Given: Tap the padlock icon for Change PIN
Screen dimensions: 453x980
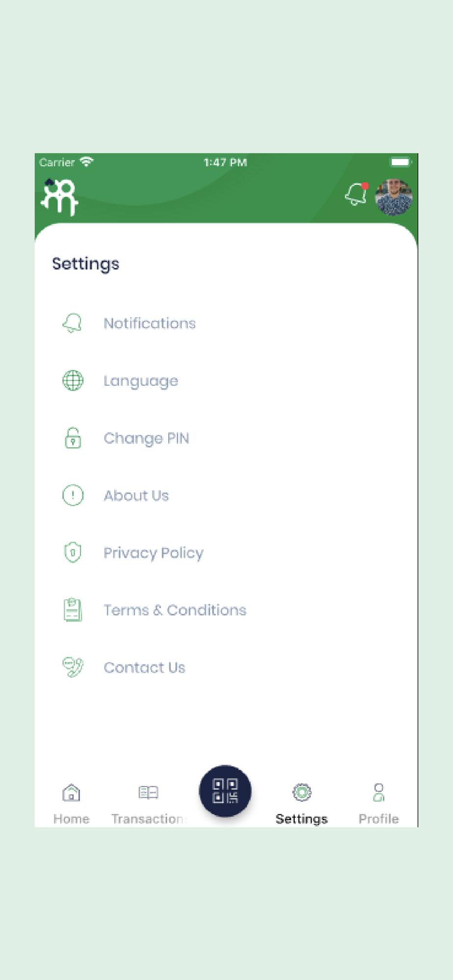Looking at the screenshot, I should [73, 438].
